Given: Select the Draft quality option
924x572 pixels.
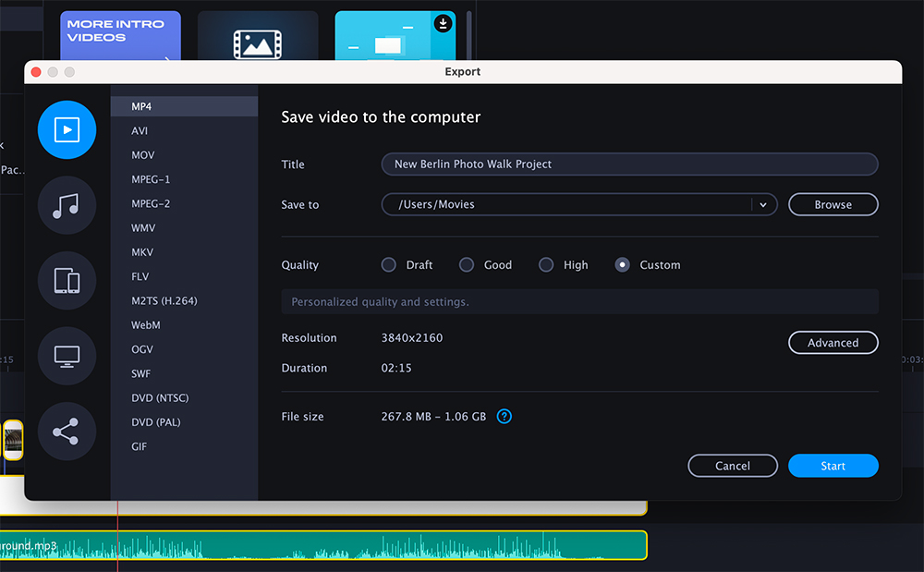Looking at the screenshot, I should (388, 265).
